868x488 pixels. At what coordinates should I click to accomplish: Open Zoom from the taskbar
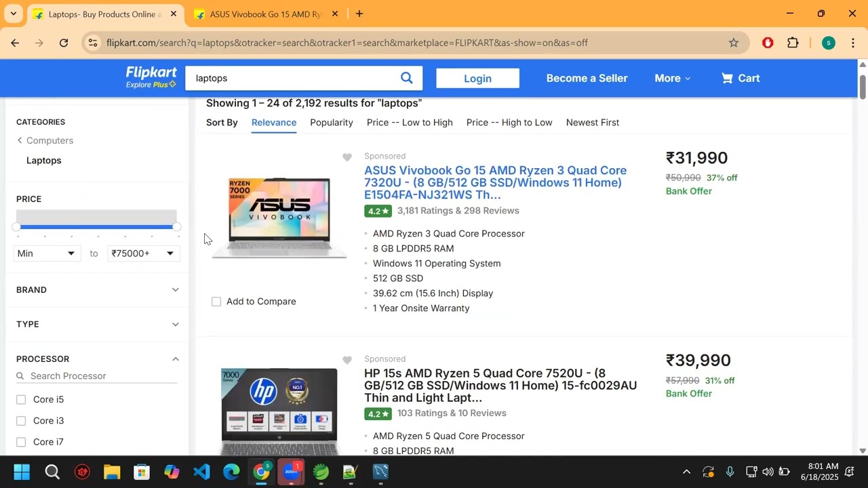291,472
